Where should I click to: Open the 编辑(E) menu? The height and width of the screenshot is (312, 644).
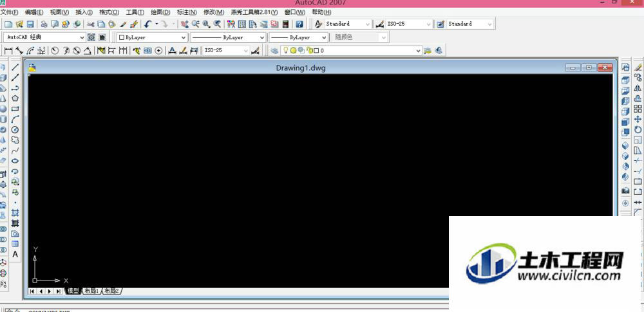tap(34, 12)
